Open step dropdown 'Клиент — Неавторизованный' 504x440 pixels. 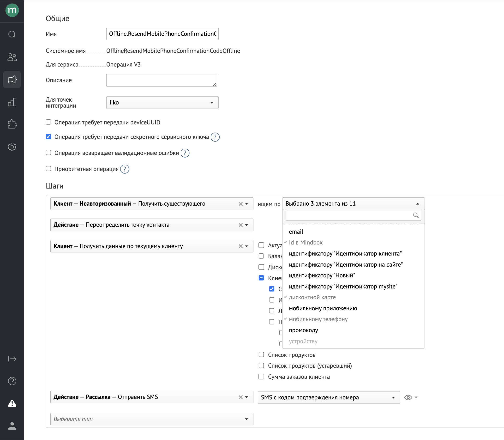[x=152, y=204]
